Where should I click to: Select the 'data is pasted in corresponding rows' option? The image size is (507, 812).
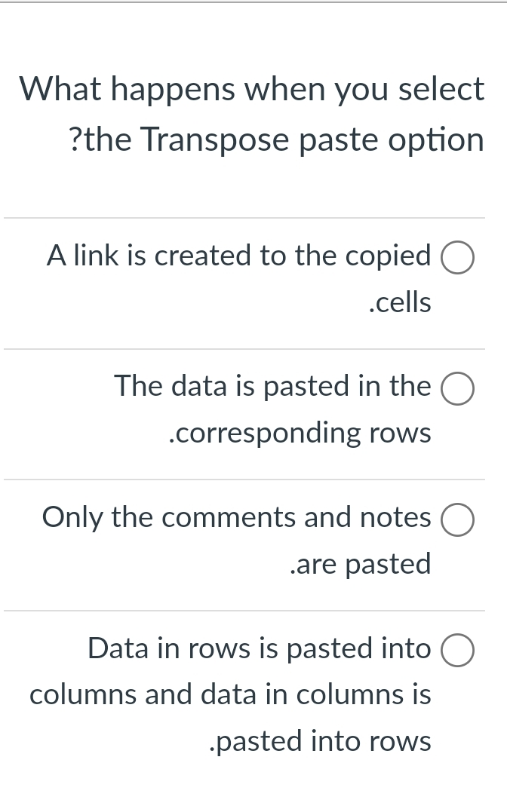coord(457,388)
